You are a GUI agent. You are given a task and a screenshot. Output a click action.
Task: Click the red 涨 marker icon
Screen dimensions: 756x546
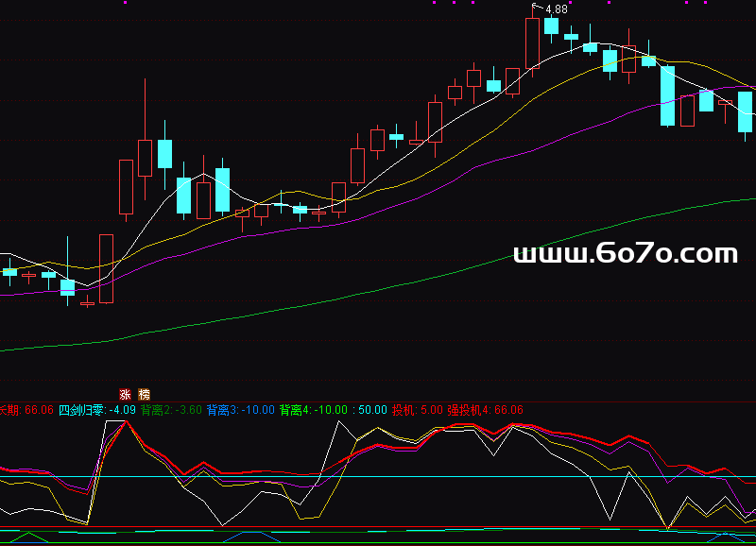click(x=126, y=395)
